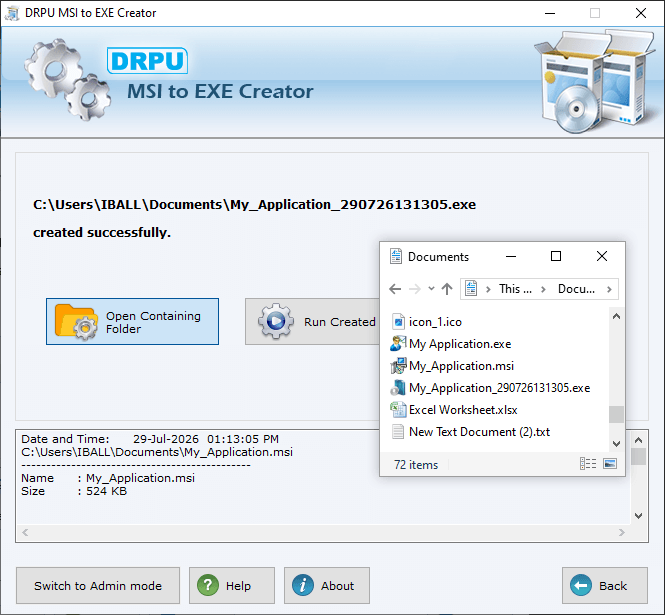Click 'This ...' breadcrumb in address bar
The width and height of the screenshot is (665, 615).
(x=515, y=289)
